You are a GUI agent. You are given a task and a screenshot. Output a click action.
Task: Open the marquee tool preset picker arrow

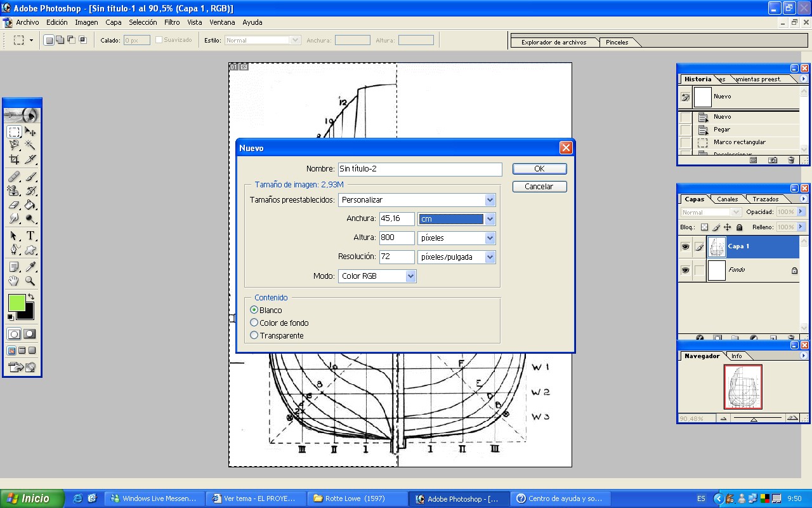pyautogui.click(x=31, y=40)
